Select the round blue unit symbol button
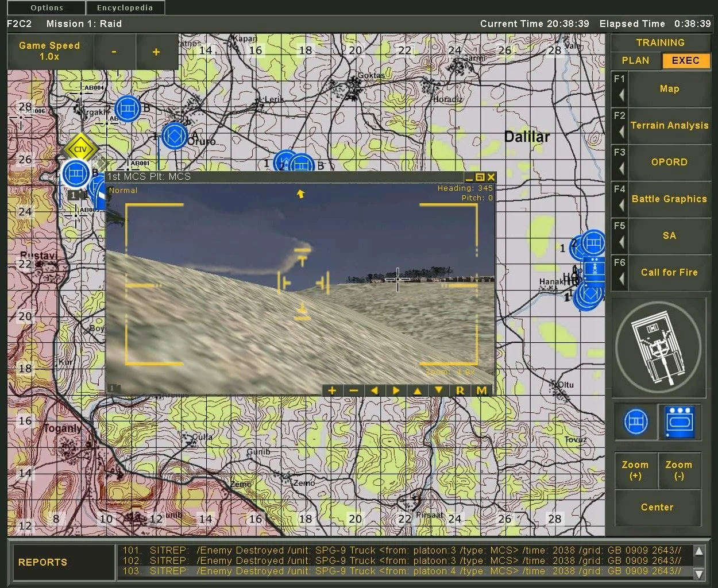718x588 pixels. pyautogui.click(x=635, y=422)
